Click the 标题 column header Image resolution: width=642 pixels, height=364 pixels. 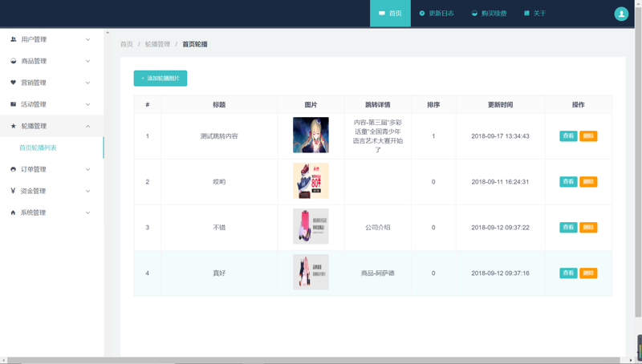(x=219, y=105)
